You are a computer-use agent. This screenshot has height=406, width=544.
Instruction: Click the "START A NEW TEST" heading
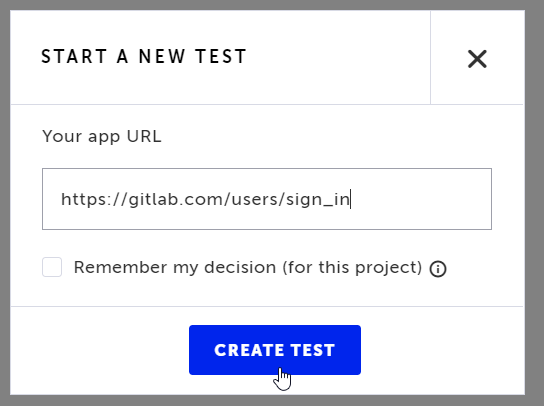144,57
